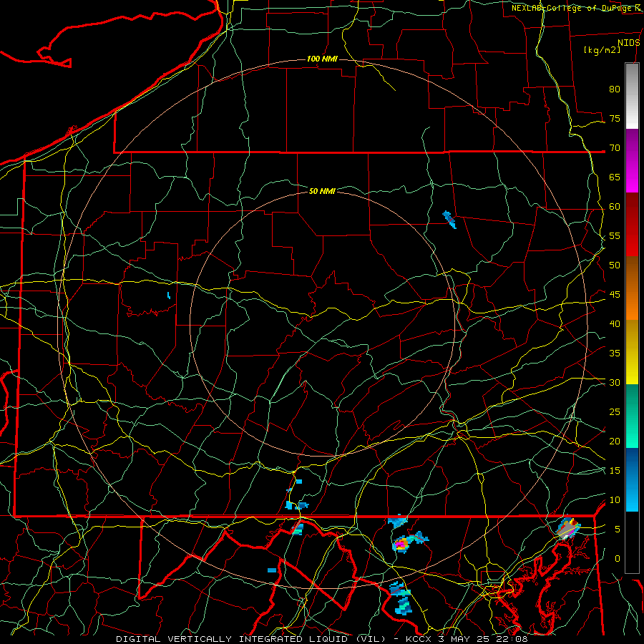
Task: Select the 20 value on the VIL scale
Action: [615, 441]
